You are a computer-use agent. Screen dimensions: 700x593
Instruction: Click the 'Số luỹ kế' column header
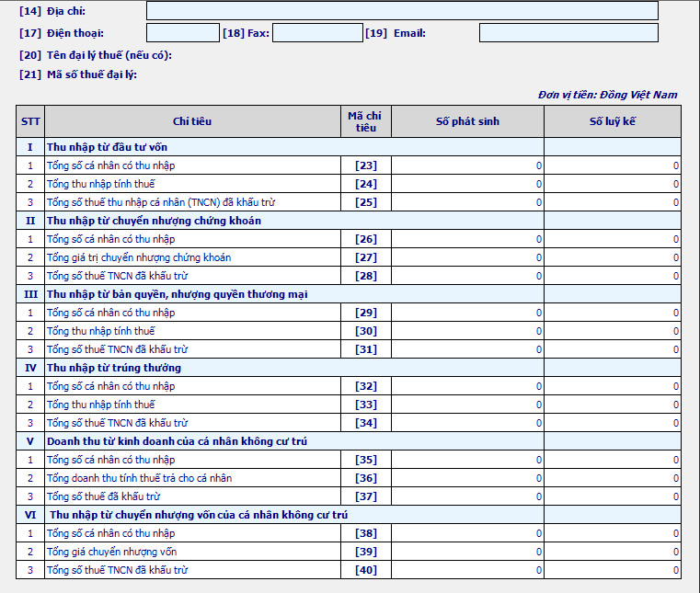click(613, 121)
